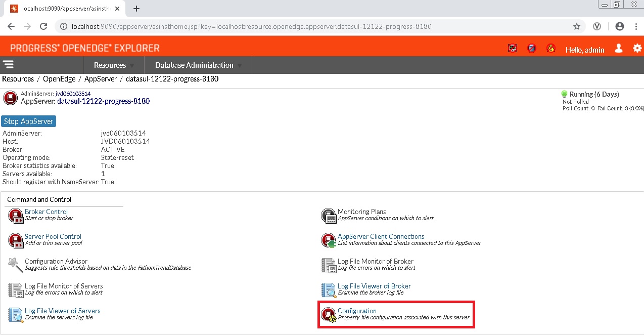
Task: Click the 'ACTIVE' broker value
Action: [x=113, y=149]
